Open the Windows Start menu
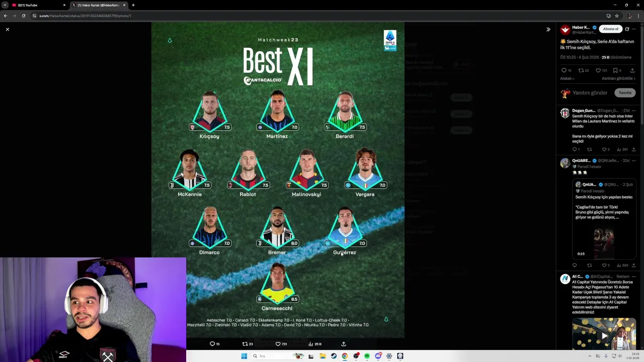 [244, 356]
